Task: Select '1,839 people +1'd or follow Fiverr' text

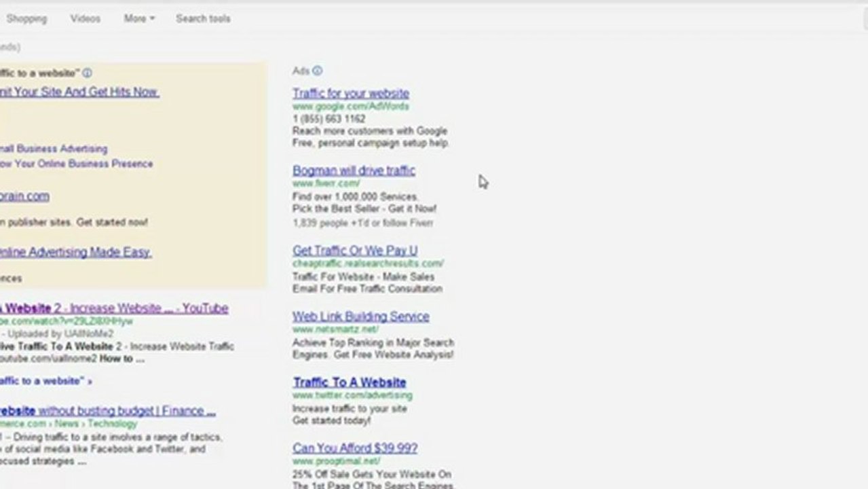Action: pos(362,223)
